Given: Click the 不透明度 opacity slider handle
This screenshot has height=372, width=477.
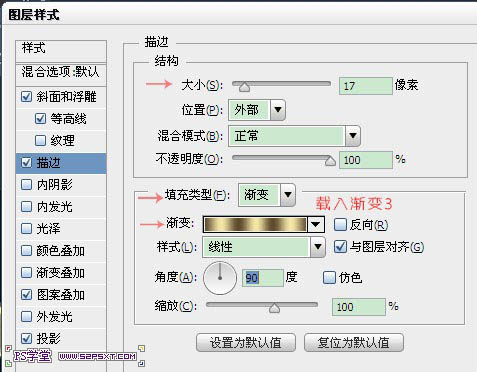Looking at the screenshot, I should pyautogui.click(x=330, y=161).
